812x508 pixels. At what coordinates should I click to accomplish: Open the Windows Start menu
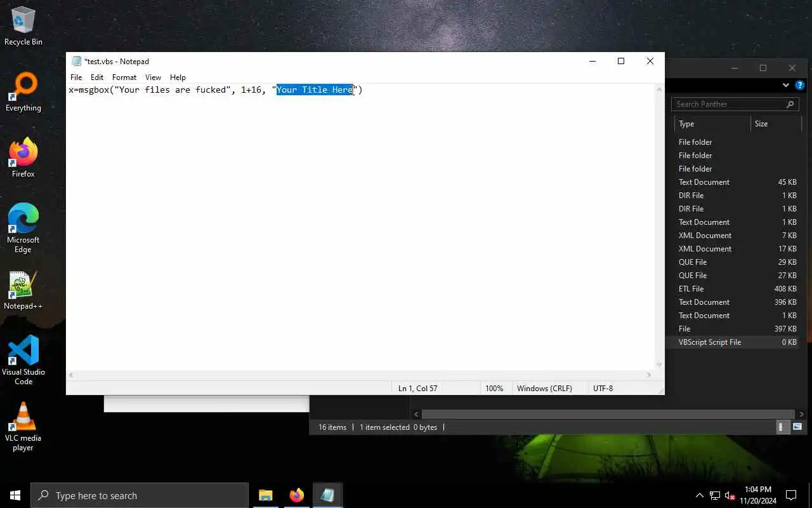point(15,495)
